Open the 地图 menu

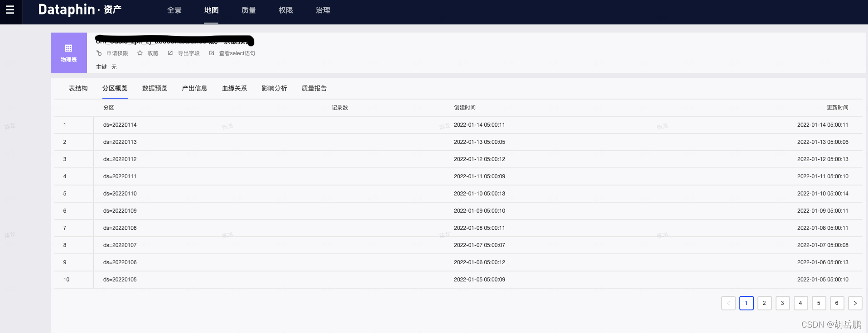tap(211, 10)
